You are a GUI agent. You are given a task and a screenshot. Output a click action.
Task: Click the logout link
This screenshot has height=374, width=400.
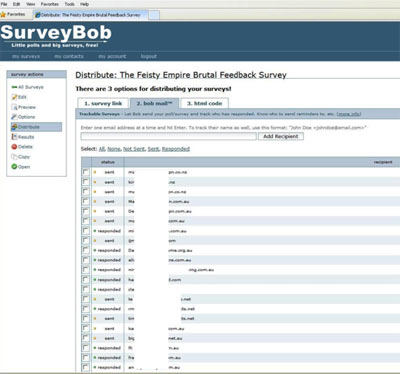point(149,56)
